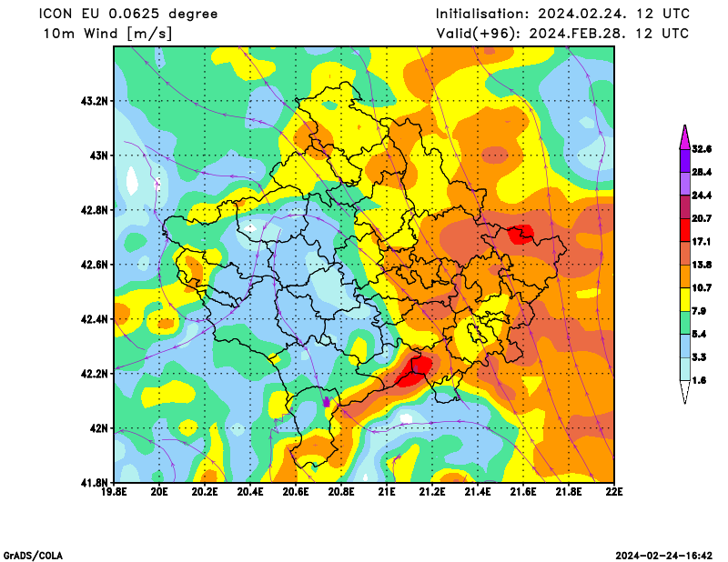
Task: Click the Initialisation date text
Action: [562, 14]
